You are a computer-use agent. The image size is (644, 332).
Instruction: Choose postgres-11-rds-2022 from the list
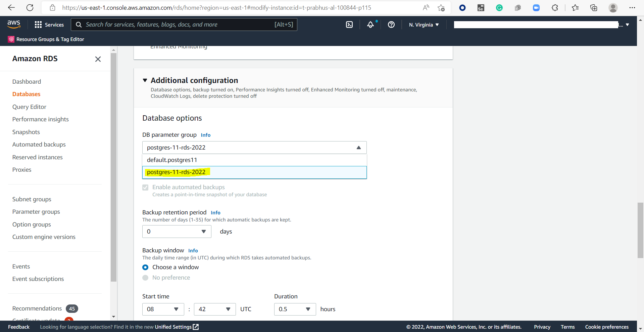(x=254, y=172)
